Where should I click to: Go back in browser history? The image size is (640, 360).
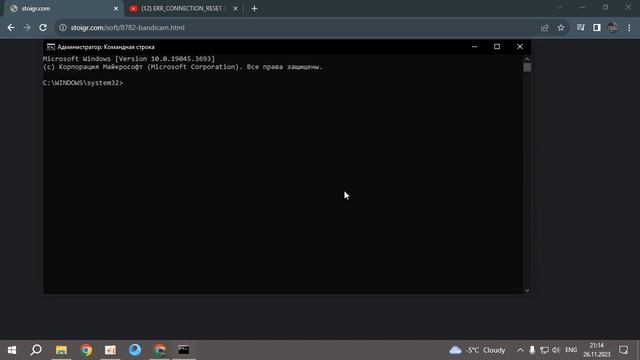pyautogui.click(x=11, y=28)
